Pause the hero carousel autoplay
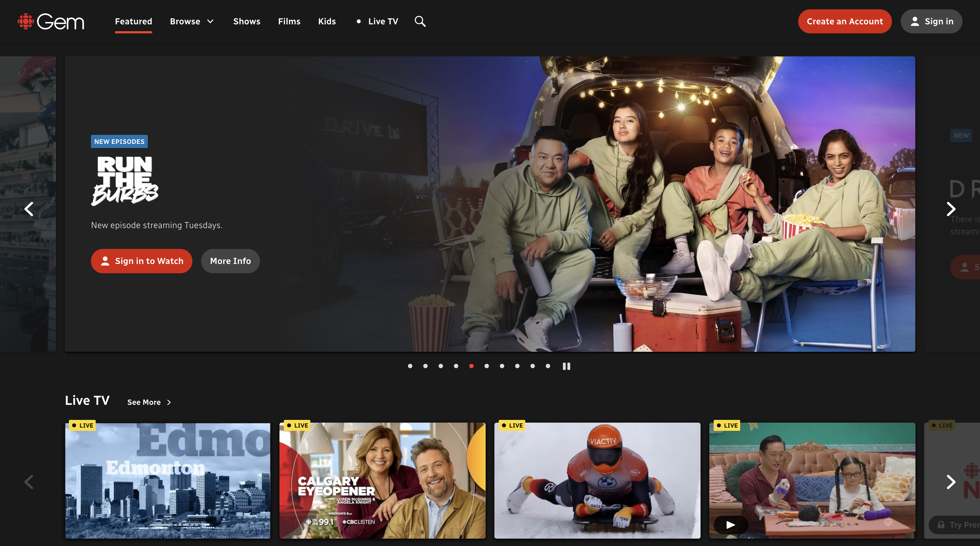The width and height of the screenshot is (980, 546). pos(567,366)
